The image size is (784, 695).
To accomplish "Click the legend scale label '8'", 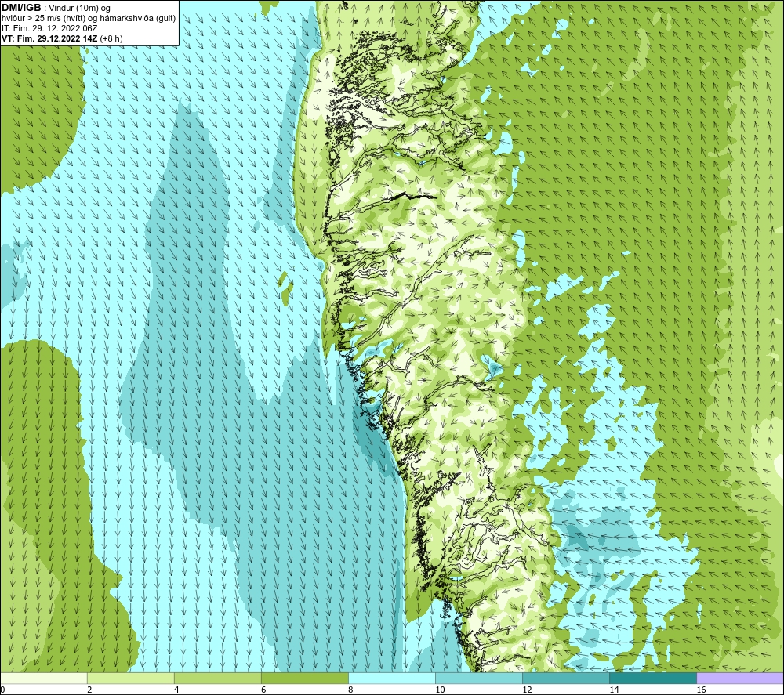I will 350,690.
